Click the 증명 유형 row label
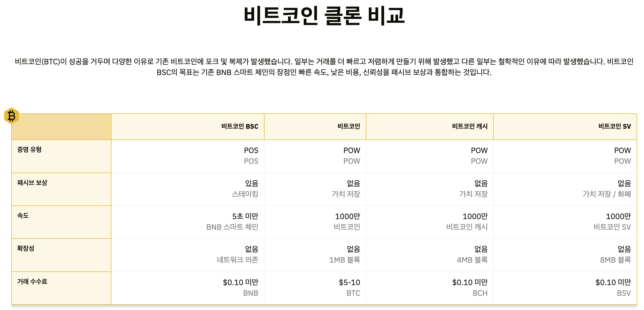This screenshot has width=644, height=310. coord(29,150)
